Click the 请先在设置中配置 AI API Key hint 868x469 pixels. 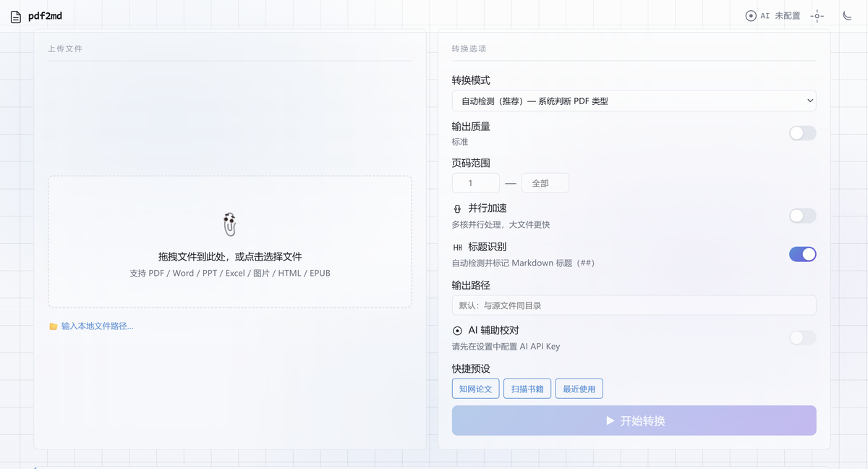click(506, 347)
